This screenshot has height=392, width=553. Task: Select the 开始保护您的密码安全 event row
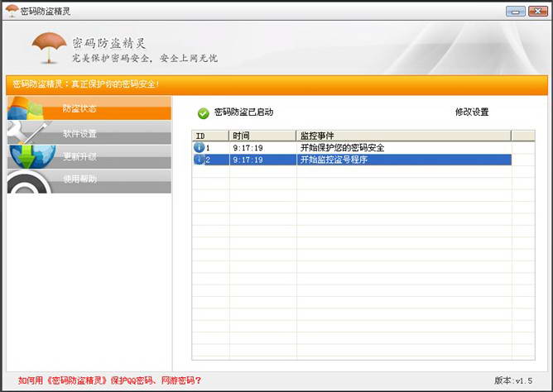pos(342,148)
